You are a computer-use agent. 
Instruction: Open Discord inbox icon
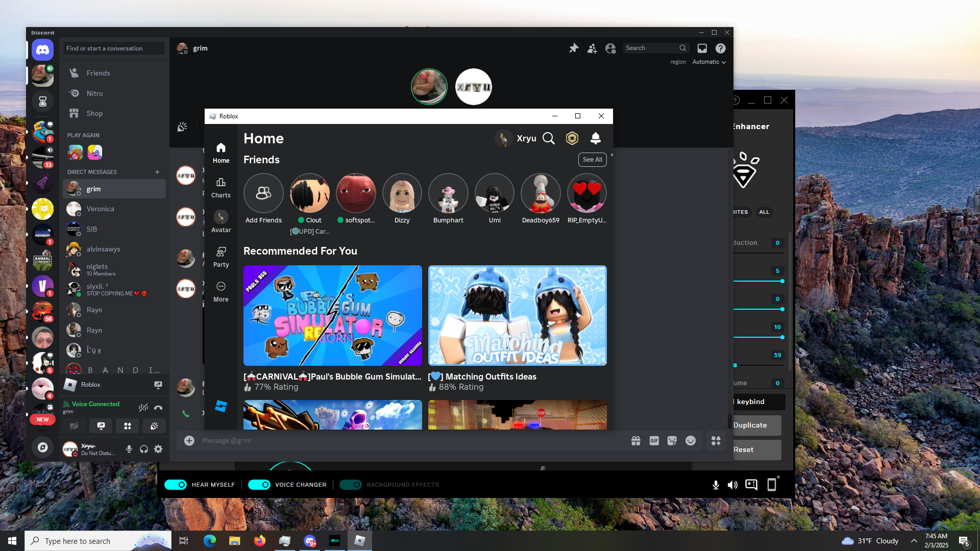702,48
